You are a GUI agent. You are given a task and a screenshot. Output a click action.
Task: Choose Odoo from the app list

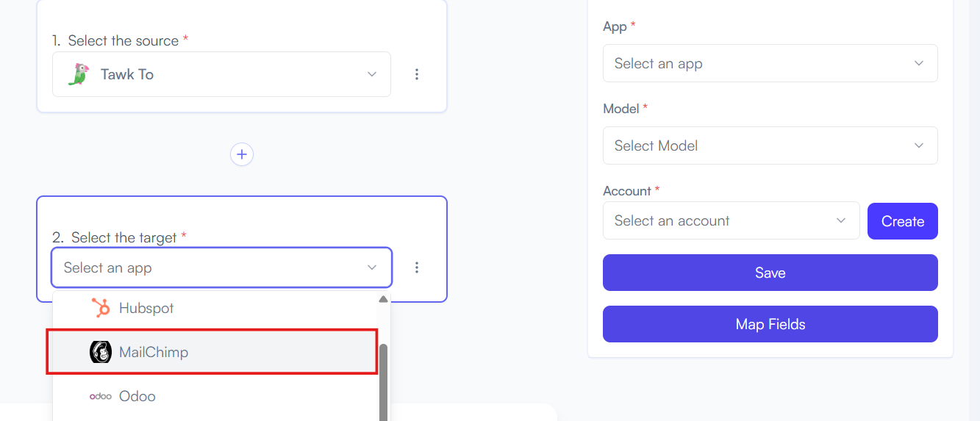pyautogui.click(x=215, y=396)
